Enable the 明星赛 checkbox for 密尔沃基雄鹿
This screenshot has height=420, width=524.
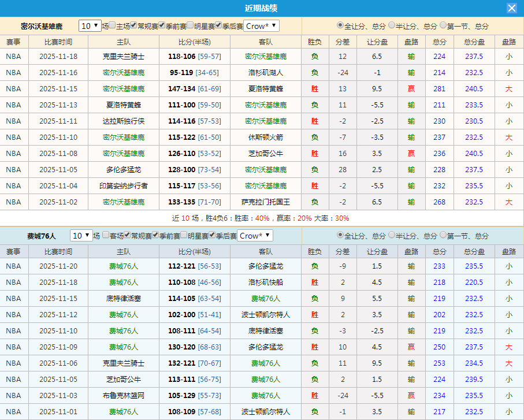189,26
